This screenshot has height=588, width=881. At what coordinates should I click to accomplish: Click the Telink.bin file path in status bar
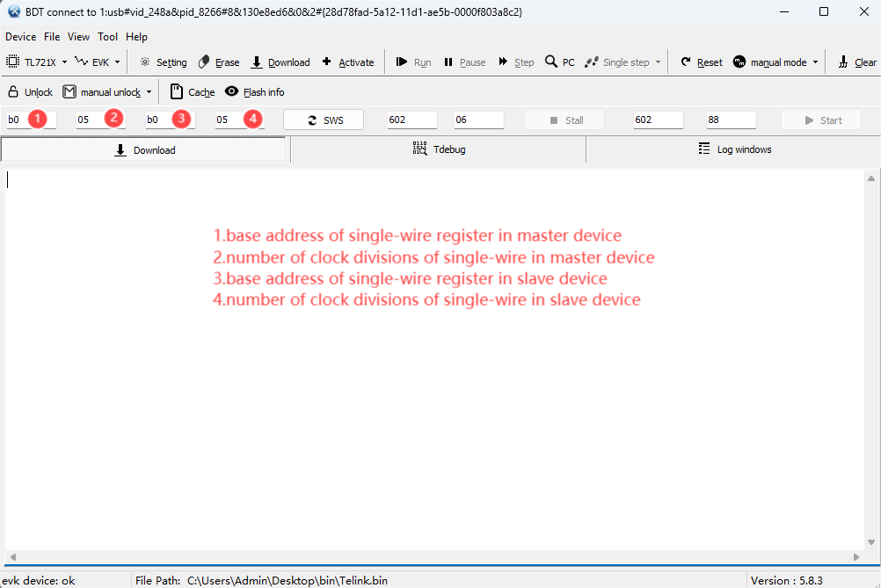pyautogui.click(x=288, y=581)
